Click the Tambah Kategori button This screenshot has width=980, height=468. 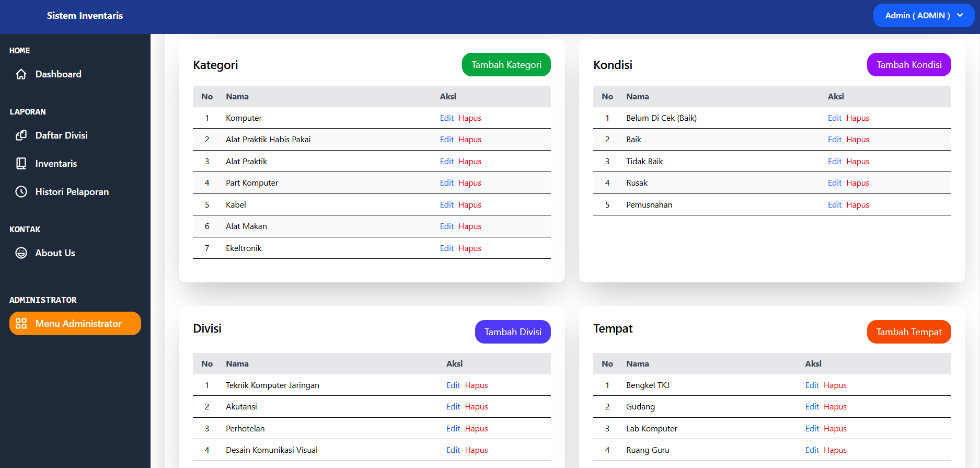506,65
